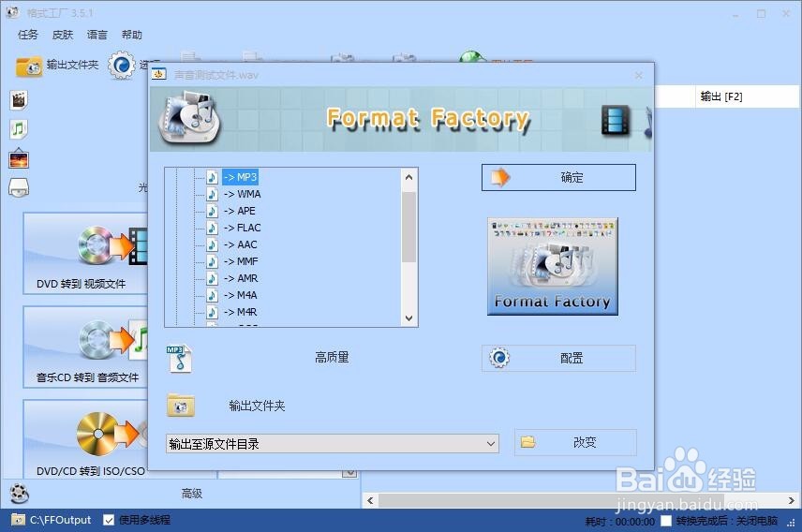
Task: Click the Format Factory preview thumbnail
Action: pyautogui.click(x=553, y=266)
